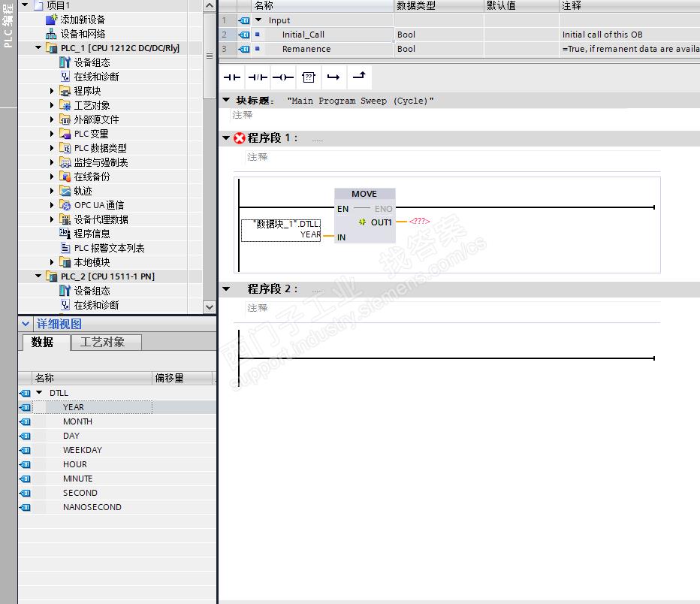Insert a normally open contact

click(x=231, y=77)
